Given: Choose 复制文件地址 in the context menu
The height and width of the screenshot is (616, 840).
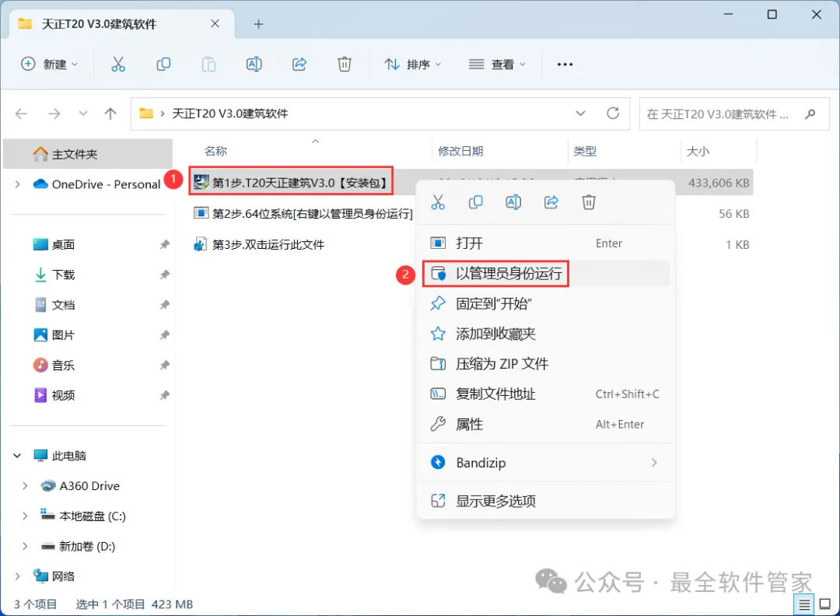Looking at the screenshot, I should (x=545, y=394).
